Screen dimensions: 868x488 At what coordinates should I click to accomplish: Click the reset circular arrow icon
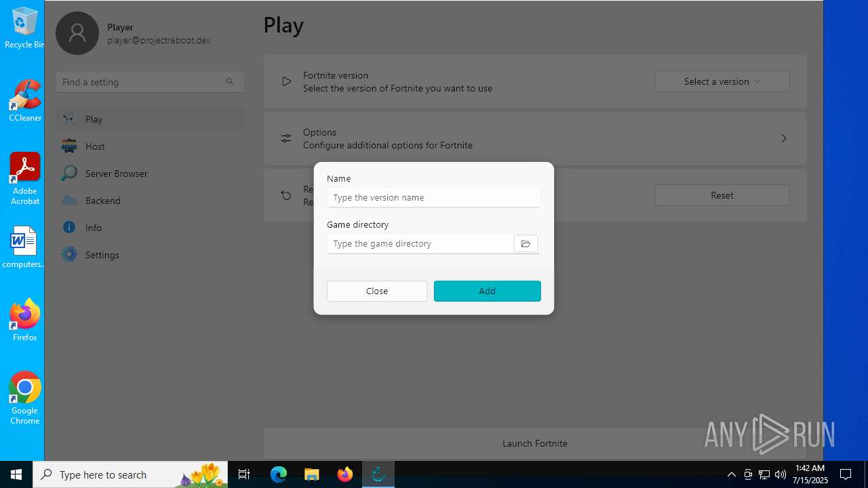(286, 195)
